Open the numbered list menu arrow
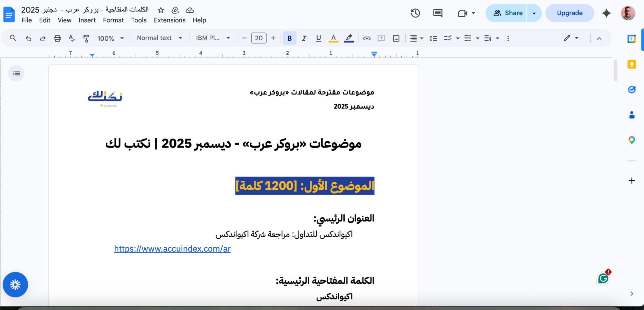 pyautogui.click(x=497, y=38)
